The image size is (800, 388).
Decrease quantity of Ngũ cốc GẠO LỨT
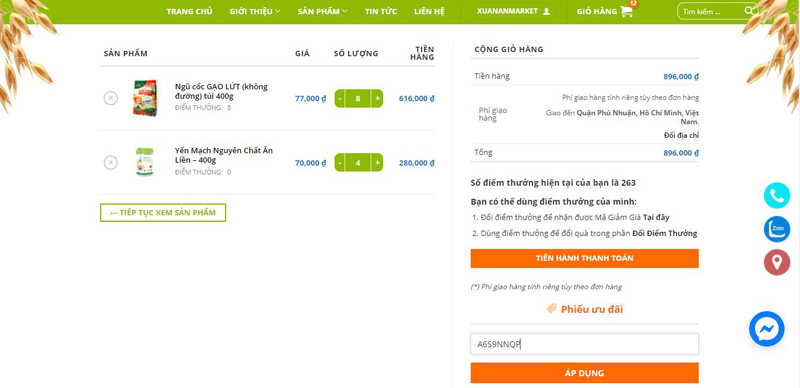tap(340, 99)
